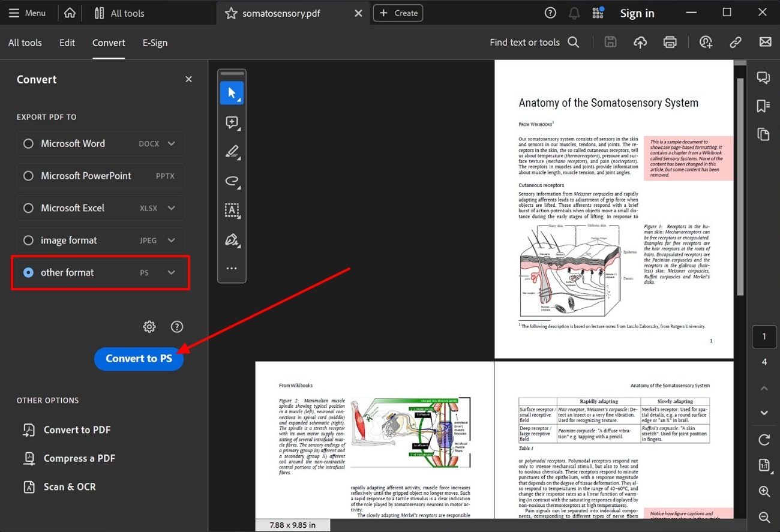Expand the Microsoft Word DOCX dropdown
The height and width of the screenshot is (532, 780).
point(171,143)
